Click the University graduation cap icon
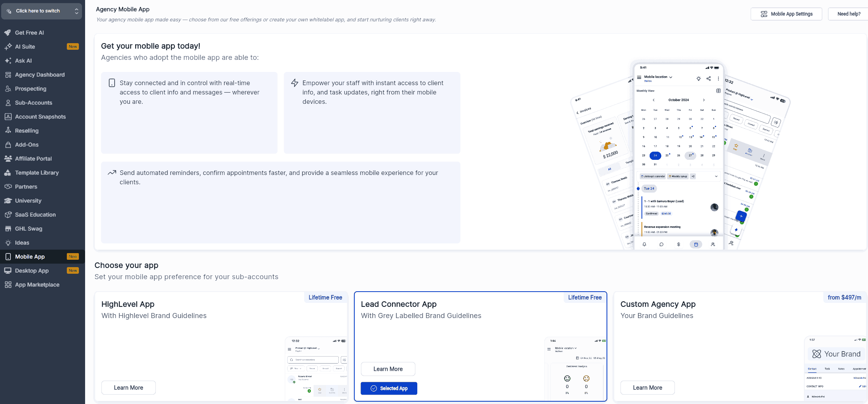868x404 pixels. 8,201
